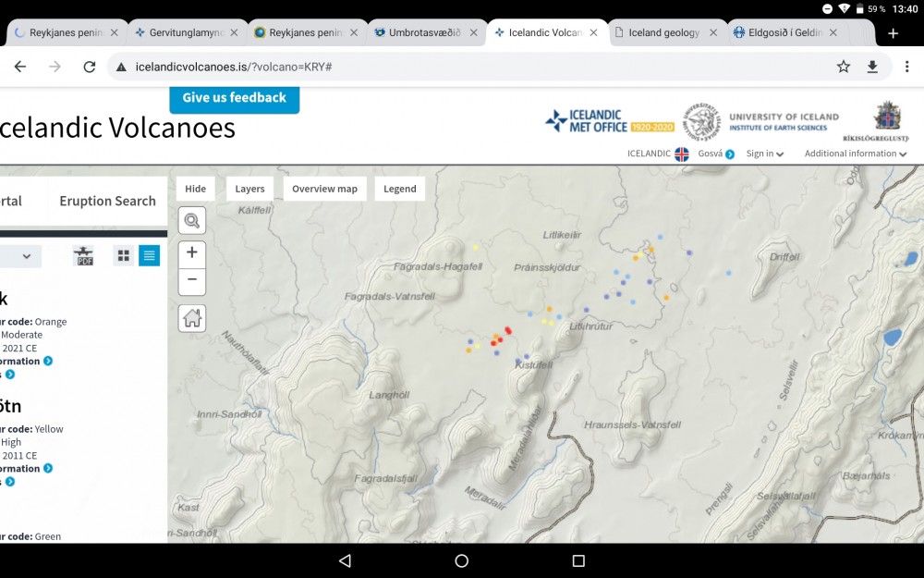The image size is (924, 578).
Task: Open the map Layers panel
Action: coord(249,189)
